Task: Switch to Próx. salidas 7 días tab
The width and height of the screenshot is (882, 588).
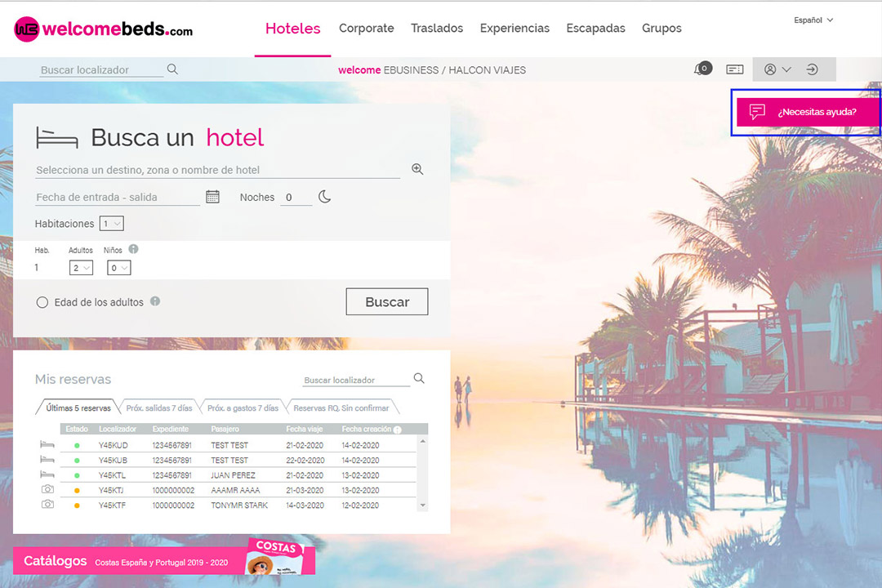Action: tap(159, 408)
